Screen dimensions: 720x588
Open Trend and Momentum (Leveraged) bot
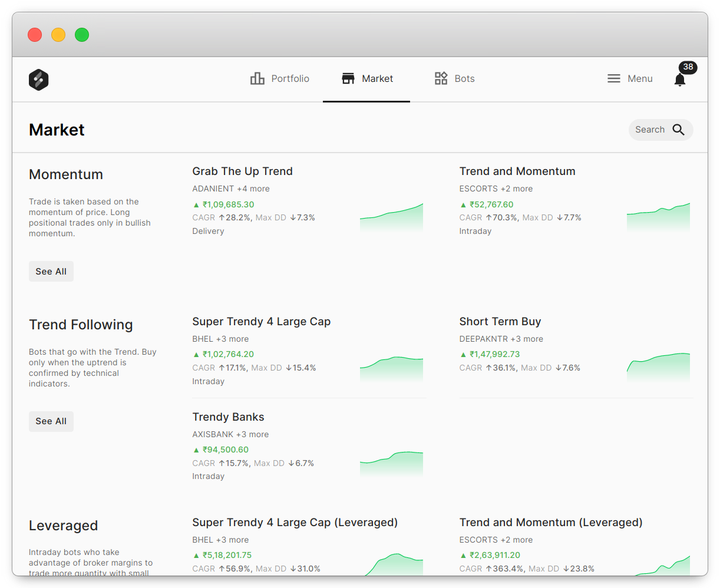click(551, 523)
